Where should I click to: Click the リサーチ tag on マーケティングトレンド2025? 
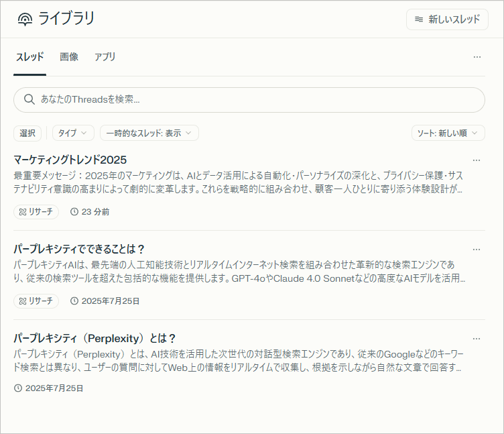pyautogui.click(x=36, y=212)
